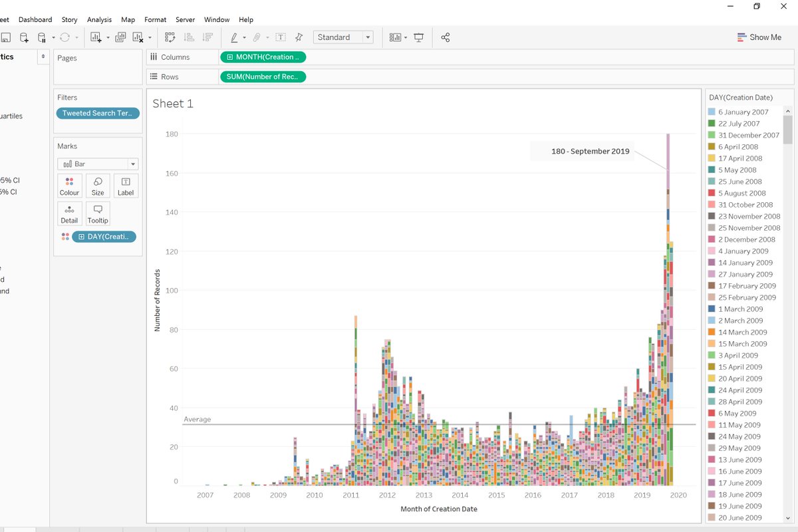This screenshot has width=798, height=532.
Task: Open Presentation Mode from the toolbar
Action: click(x=419, y=37)
